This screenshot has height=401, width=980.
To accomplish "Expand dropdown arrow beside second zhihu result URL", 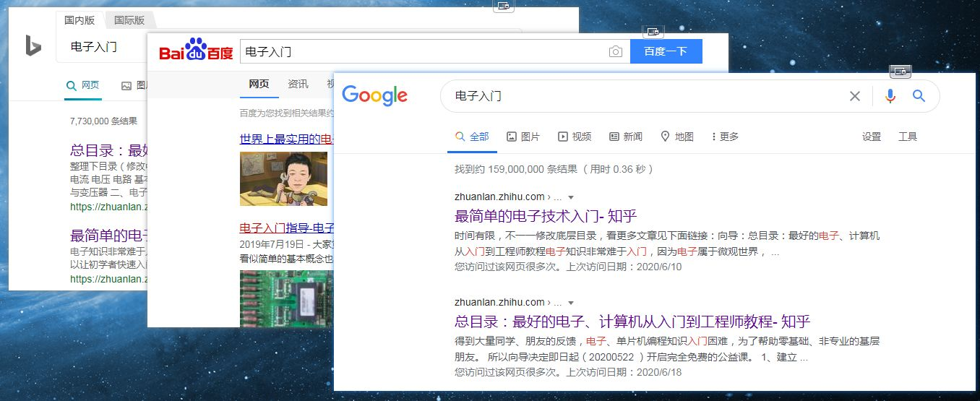I will (570, 303).
